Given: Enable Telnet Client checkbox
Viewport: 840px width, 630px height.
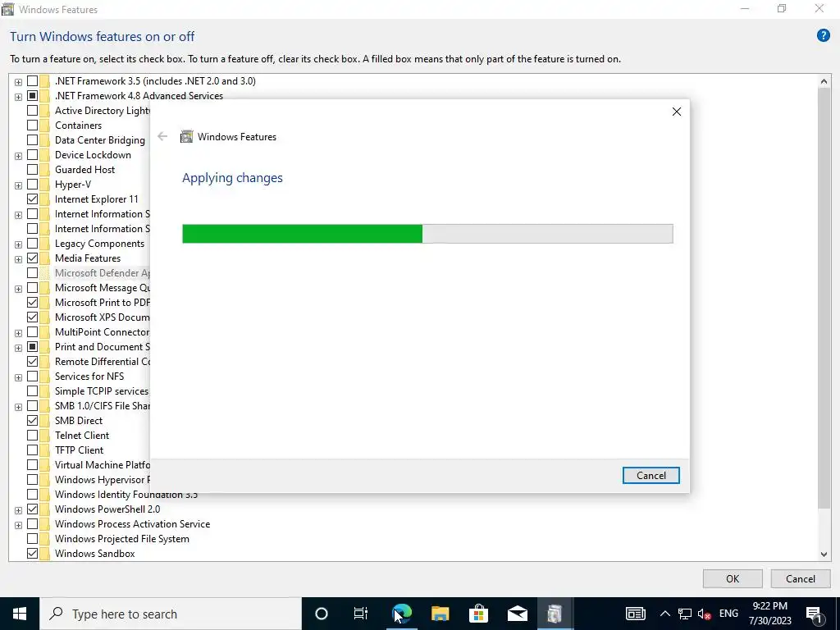Looking at the screenshot, I should 32,436.
